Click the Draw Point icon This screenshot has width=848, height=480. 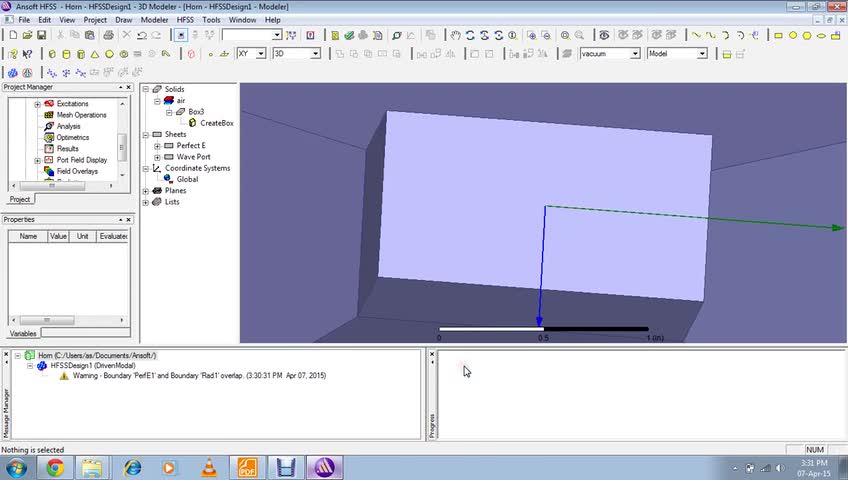tap(210, 54)
